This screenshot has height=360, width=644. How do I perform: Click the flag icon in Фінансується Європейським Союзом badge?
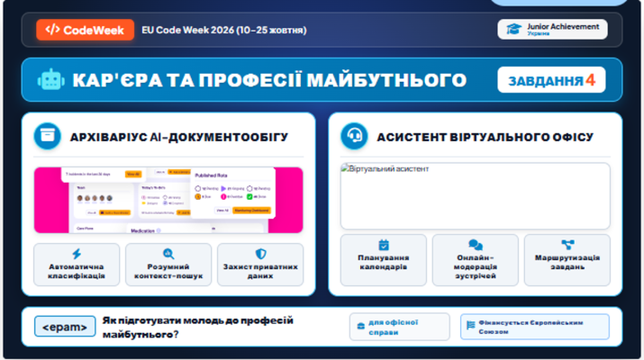(x=471, y=325)
